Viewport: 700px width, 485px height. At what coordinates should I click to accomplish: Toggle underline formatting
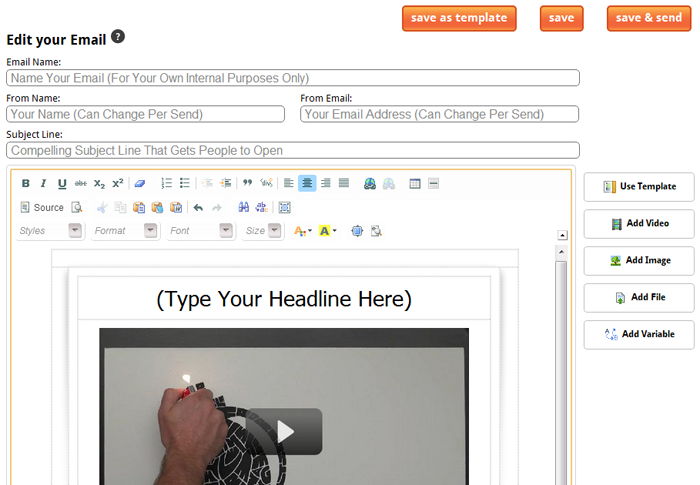pyautogui.click(x=62, y=184)
